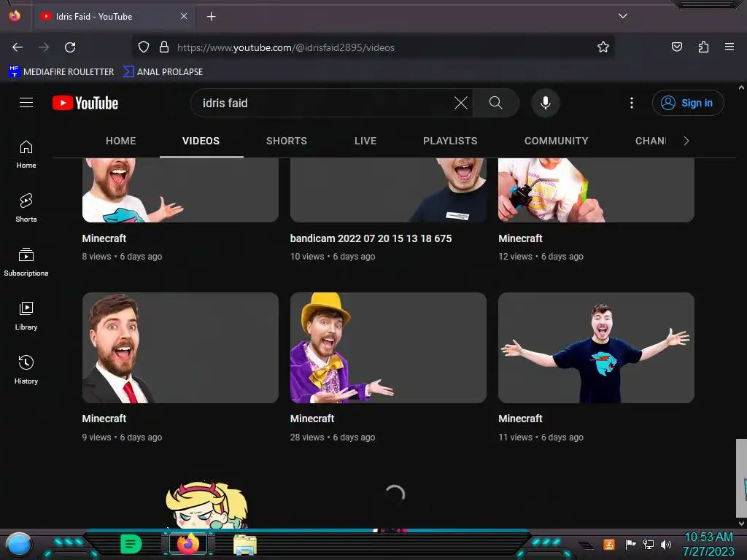Click the thumbnail of the bandicam video
The height and width of the screenshot is (560, 747).
coord(388,190)
